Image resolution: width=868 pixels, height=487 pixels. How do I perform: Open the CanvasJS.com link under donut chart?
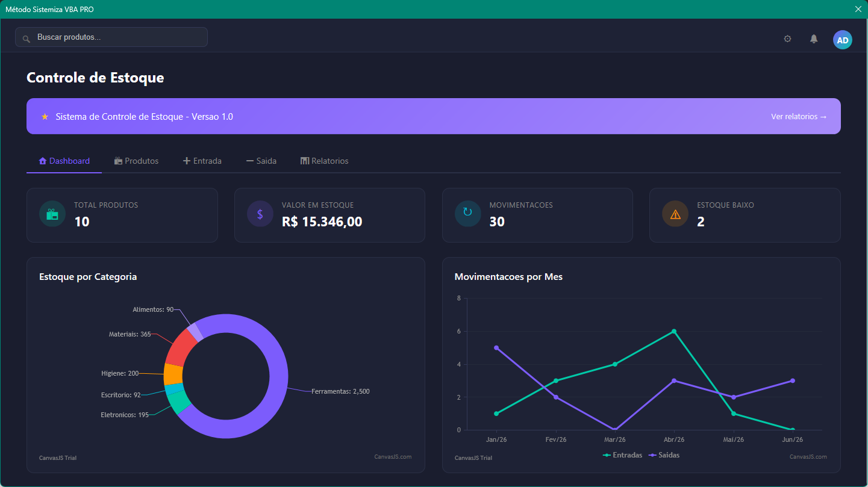pyautogui.click(x=393, y=456)
